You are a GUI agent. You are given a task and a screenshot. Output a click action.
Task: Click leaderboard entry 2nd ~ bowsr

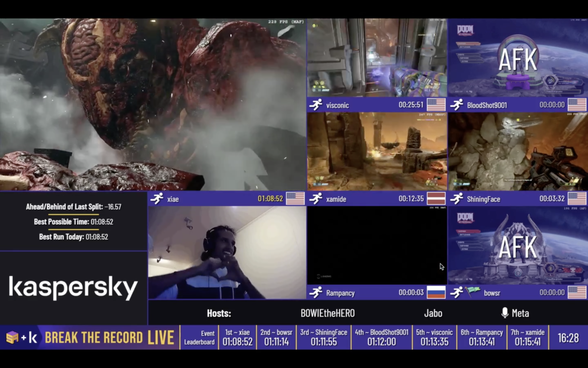276,337
